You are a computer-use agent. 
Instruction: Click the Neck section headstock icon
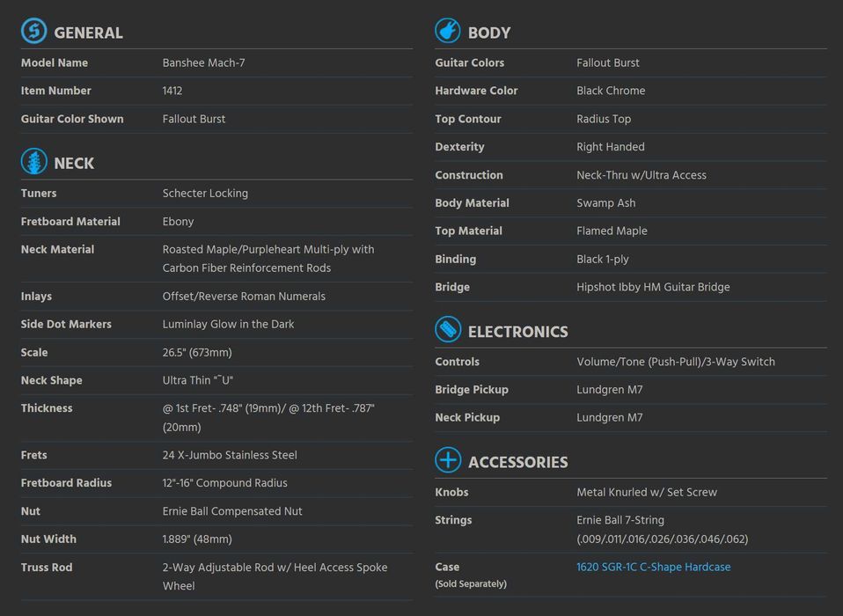coord(33,161)
